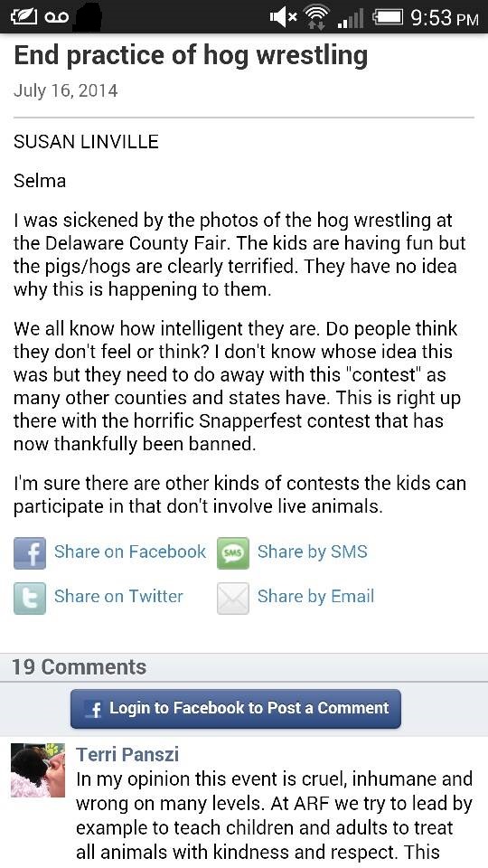488x868 pixels.
Task: Click Share by Email link
Action: (x=316, y=596)
